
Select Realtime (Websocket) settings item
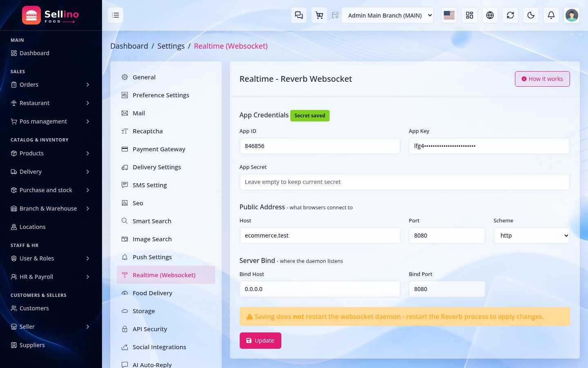(x=166, y=275)
